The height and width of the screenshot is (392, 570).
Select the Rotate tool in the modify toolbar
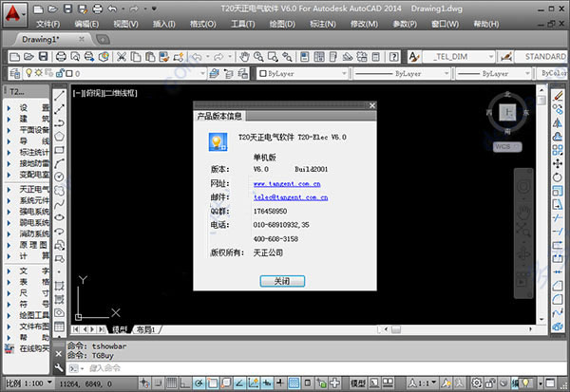coord(558,177)
